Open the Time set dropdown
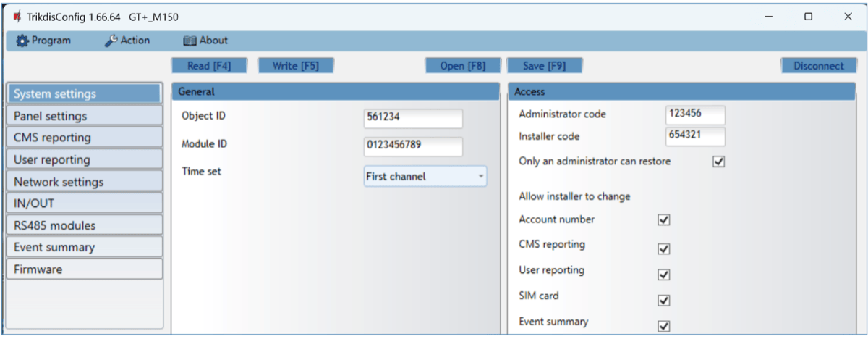The width and height of the screenshot is (868, 339). (425, 176)
